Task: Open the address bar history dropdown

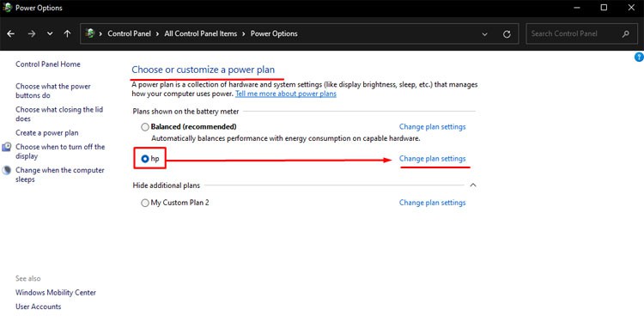Action: 484,34
